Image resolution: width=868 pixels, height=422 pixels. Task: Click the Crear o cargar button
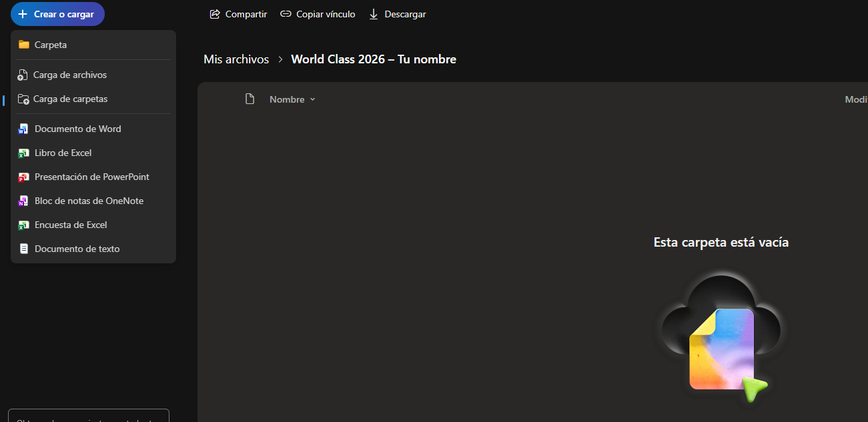point(57,13)
